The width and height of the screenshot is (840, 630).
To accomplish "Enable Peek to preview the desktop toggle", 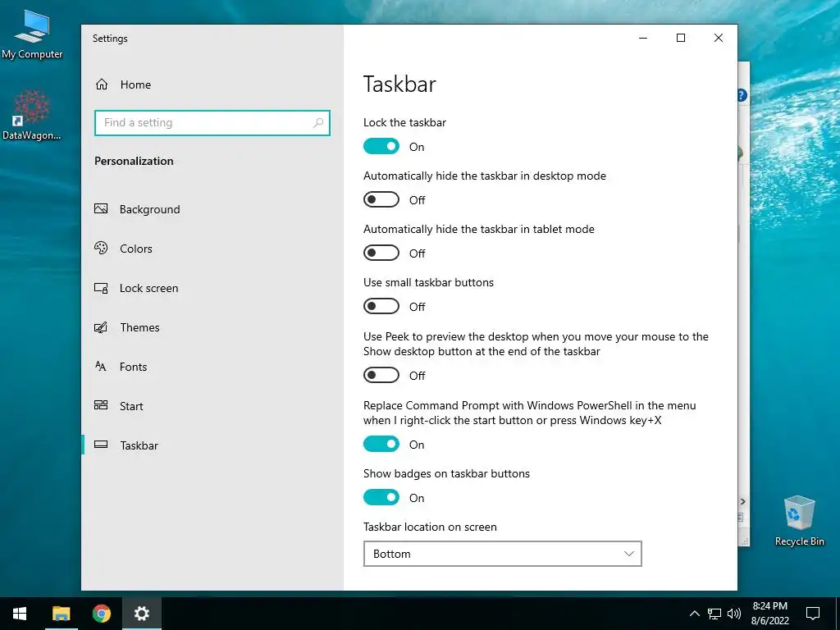I will click(x=381, y=375).
